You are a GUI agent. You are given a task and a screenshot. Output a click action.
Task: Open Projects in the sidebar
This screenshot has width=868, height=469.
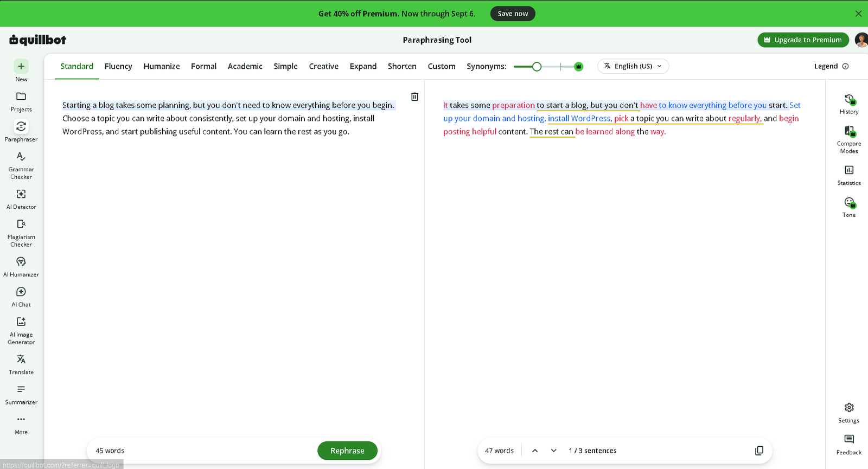pyautogui.click(x=21, y=101)
